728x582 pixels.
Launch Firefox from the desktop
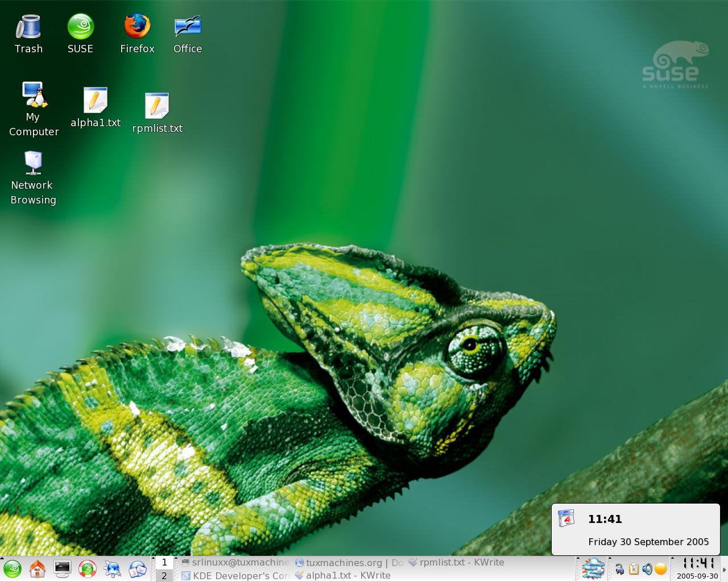click(x=137, y=34)
